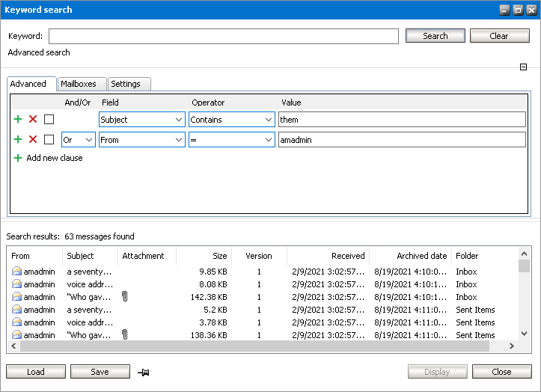
Task: Click the green plus beside Add new clause
Action: pos(18,158)
